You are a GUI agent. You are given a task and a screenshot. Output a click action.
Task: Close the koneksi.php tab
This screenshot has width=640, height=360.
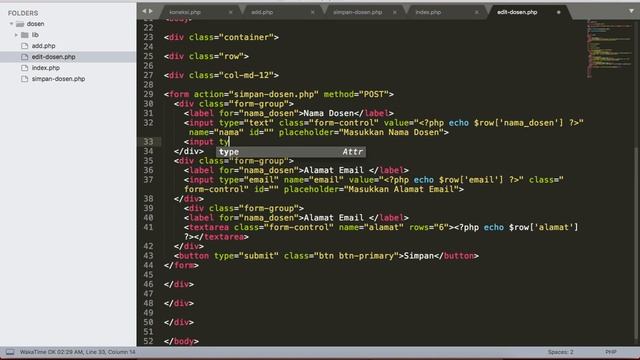[231, 12]
